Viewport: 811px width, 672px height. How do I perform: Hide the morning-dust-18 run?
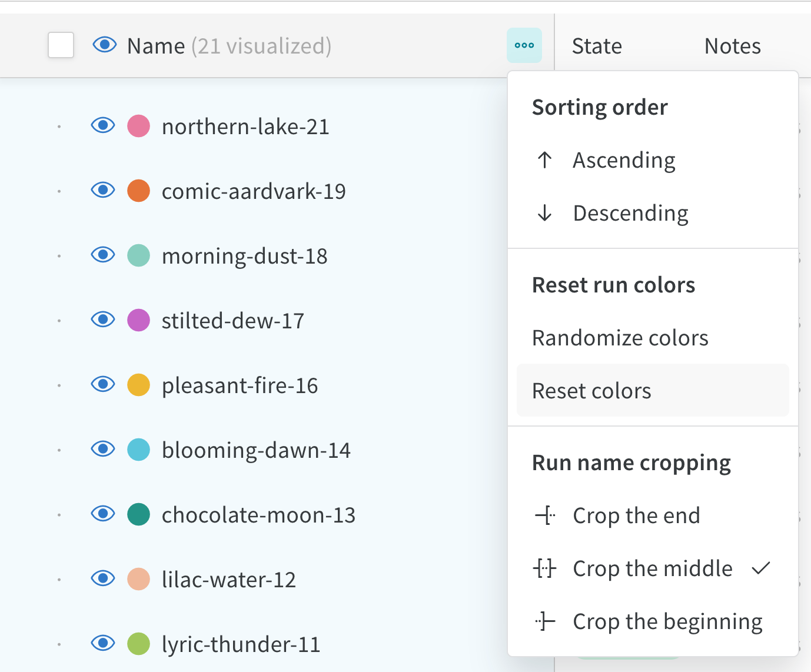pos(103,255)
